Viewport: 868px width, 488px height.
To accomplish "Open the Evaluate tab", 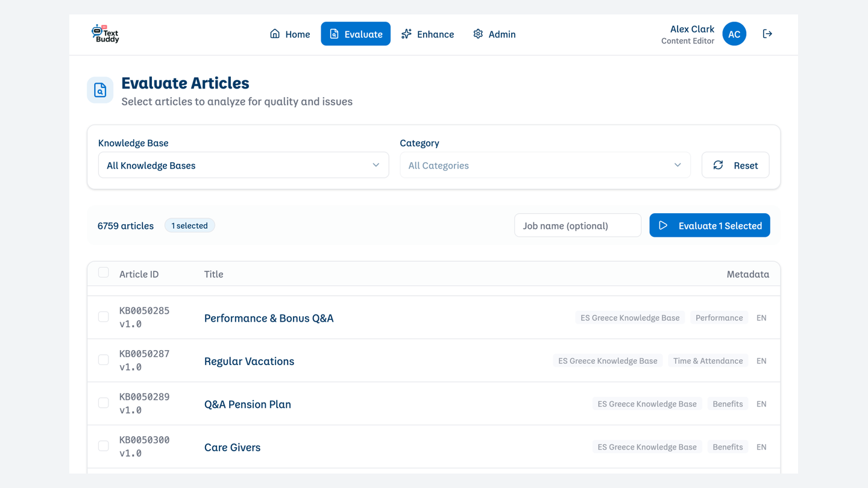I will point(356,34).
